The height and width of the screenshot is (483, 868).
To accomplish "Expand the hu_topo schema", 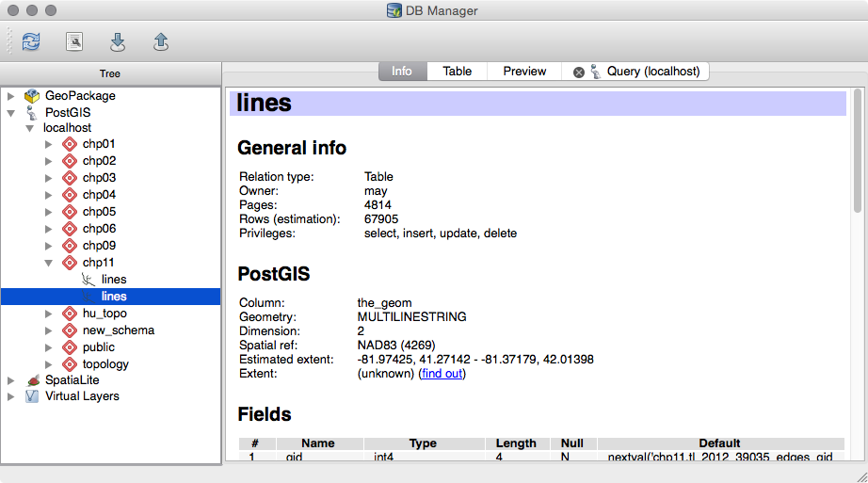I will (x=49, y=314).
